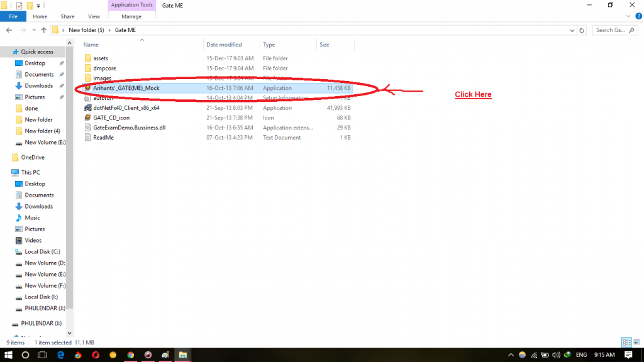Switch to large icons view in status bar
Viewport: 644px width, 362px height.
(x=636, y=343)
